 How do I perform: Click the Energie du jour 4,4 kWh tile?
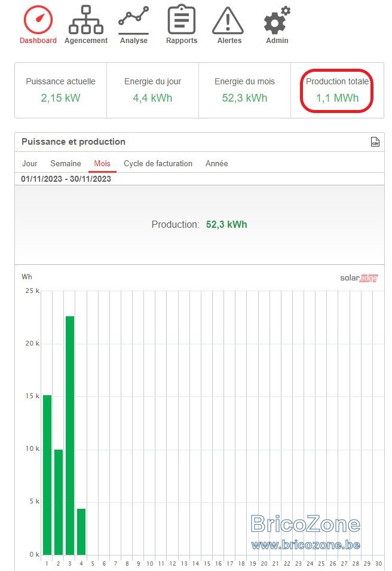click(x=153, y=90)
